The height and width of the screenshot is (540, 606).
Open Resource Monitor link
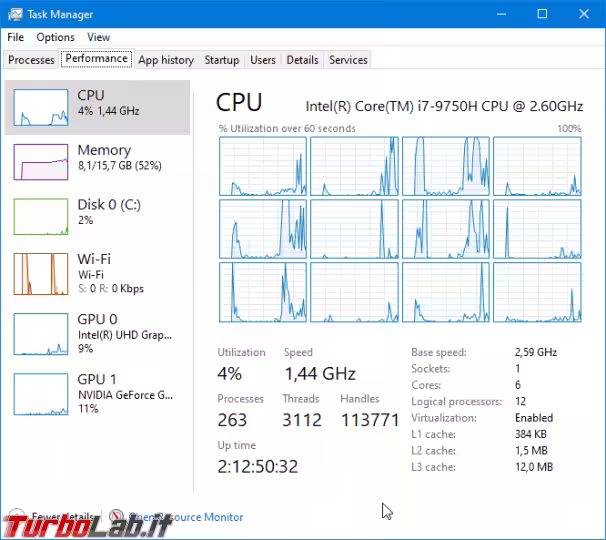pyautogui.click(x=186, y=517)
